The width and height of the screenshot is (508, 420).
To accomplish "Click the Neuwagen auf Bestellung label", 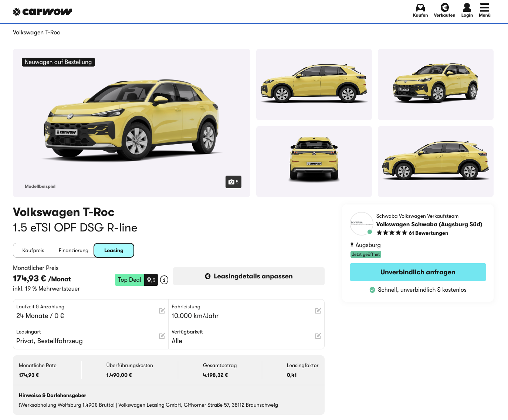I will click(x=58, y=62).
